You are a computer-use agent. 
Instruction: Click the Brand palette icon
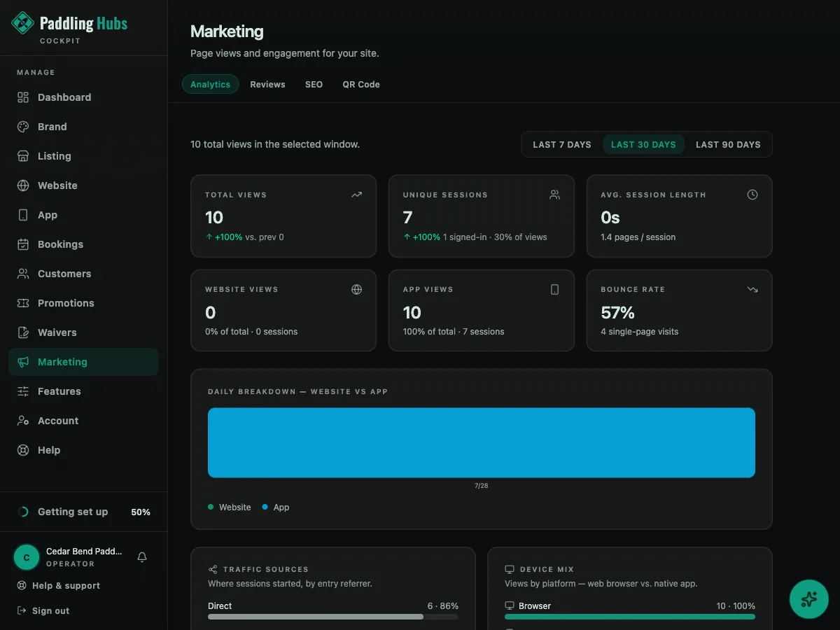click(x=23, y=127)
